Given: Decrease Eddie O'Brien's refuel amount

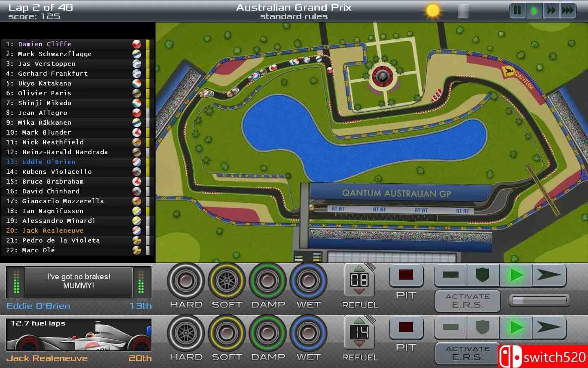Looking at the screenshot, I should click(x=359, y=291).
